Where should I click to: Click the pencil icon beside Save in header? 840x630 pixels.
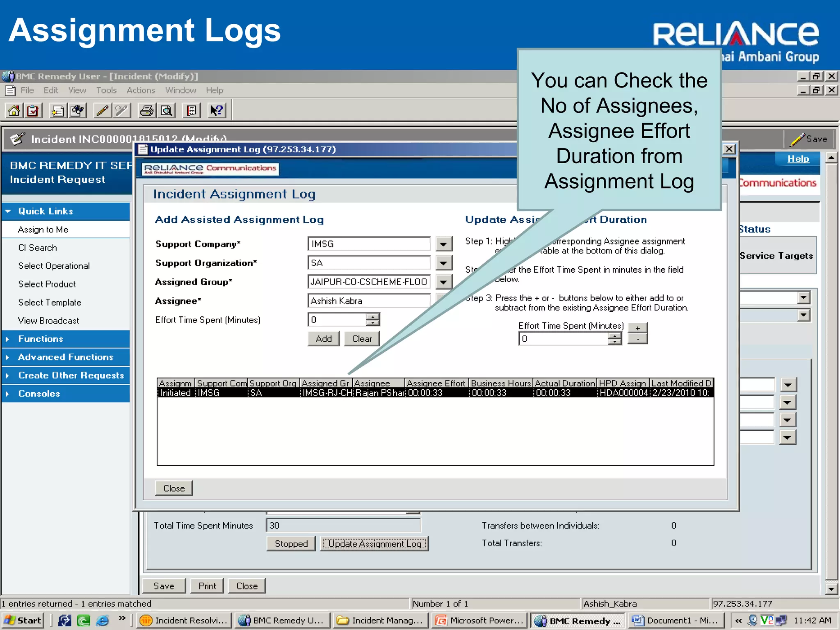click(797, 139)
